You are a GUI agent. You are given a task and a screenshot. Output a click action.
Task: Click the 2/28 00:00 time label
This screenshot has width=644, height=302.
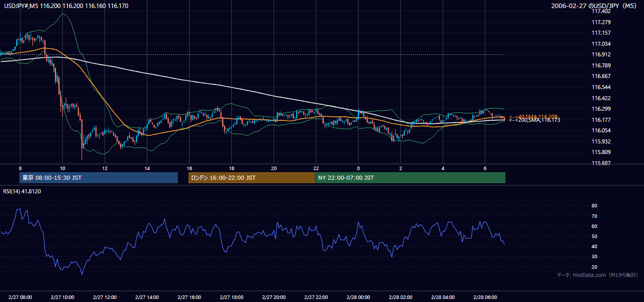tap(358, 297)
